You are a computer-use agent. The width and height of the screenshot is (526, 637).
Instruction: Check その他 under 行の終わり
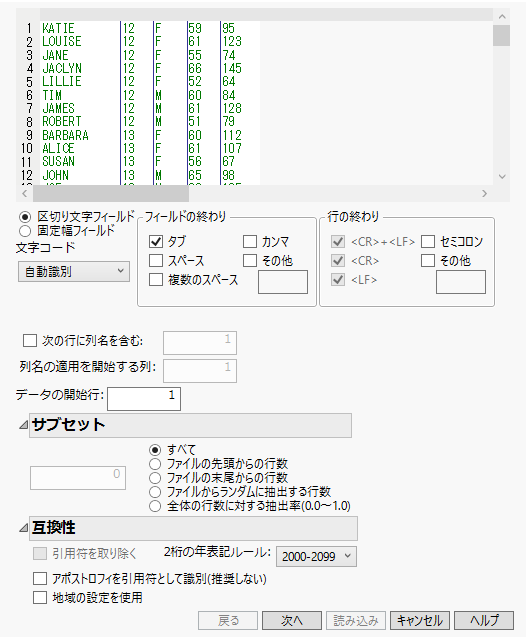tap(428, 260)
